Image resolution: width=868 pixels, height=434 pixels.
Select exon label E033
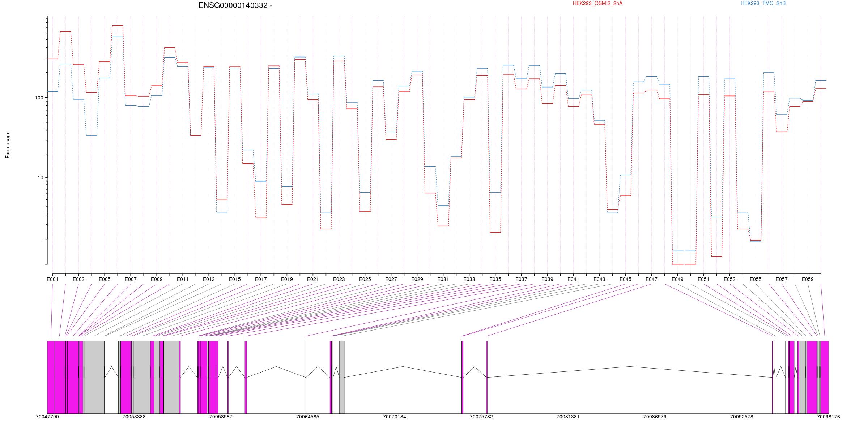[469, 279]
